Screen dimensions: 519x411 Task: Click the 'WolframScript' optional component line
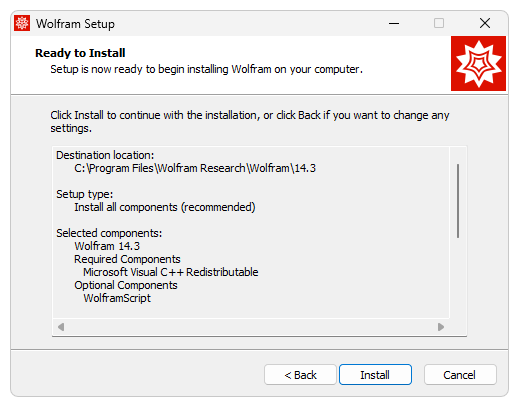click(117, 298)
